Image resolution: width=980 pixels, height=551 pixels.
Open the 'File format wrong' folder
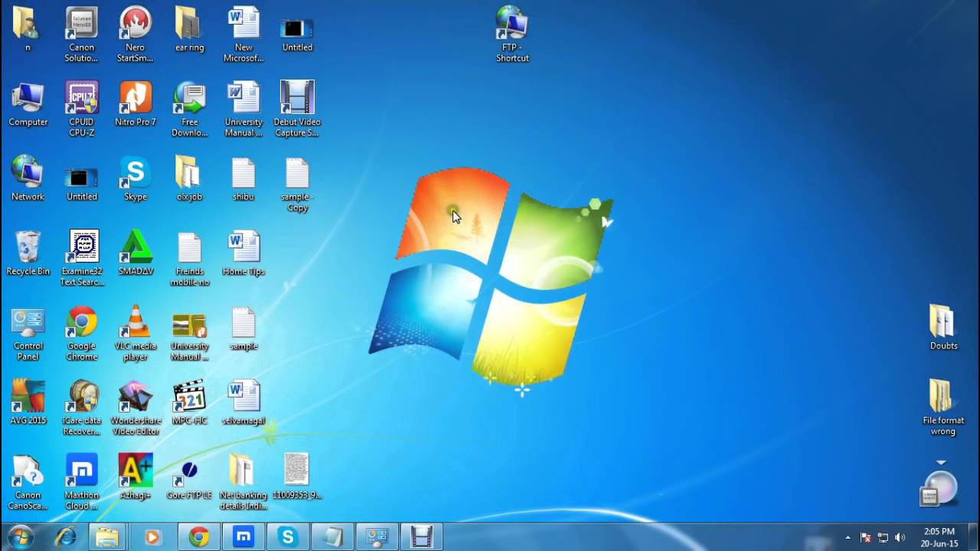[943, 408]
